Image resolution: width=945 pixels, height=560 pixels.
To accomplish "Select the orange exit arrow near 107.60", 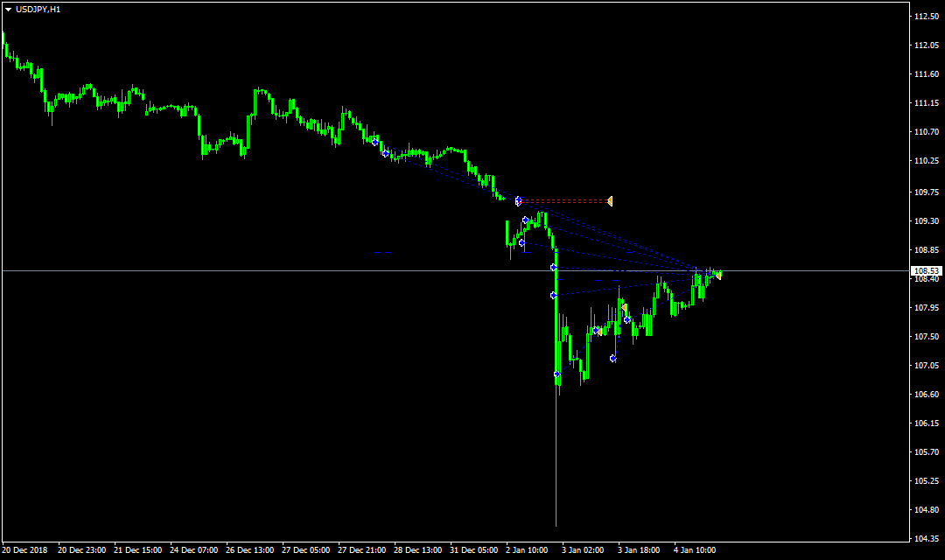I will pos(599,332).
